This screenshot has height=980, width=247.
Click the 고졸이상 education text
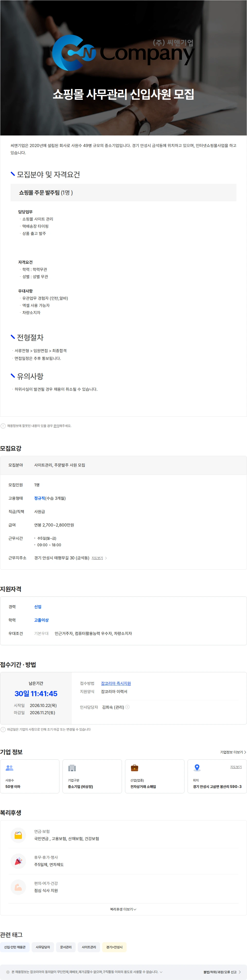click(41, 620)
